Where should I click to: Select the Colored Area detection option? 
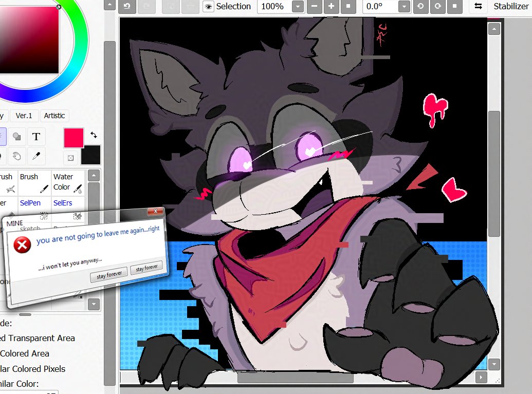[25, 353]
